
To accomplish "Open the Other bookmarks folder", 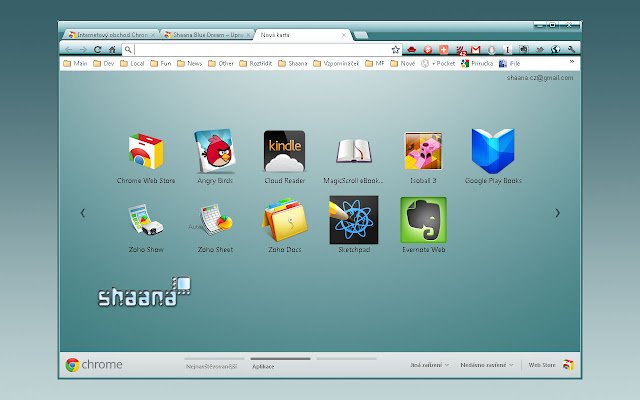I will 221,63.
